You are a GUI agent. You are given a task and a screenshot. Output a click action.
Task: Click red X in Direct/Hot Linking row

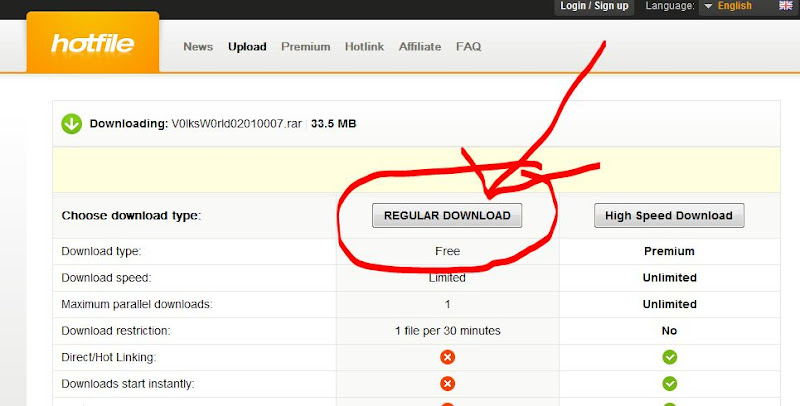click(447, 357)
